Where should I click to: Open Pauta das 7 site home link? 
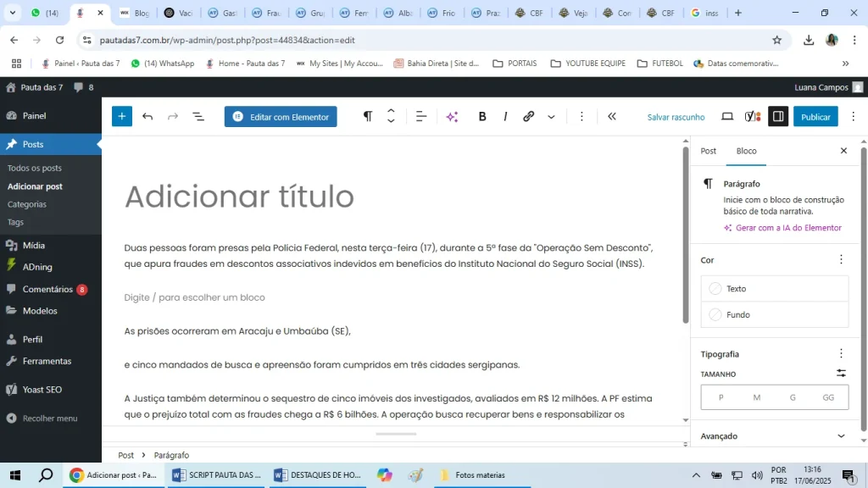click(34, 87)
